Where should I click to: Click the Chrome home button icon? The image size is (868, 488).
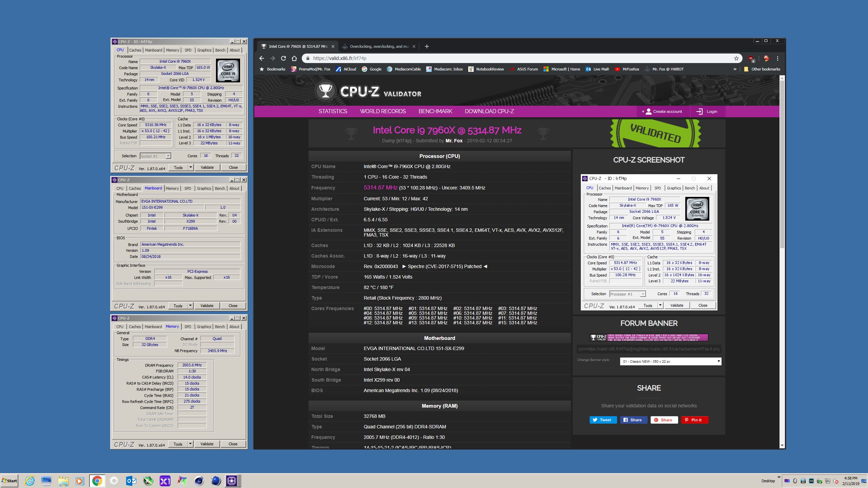click(x=294, y=58)
